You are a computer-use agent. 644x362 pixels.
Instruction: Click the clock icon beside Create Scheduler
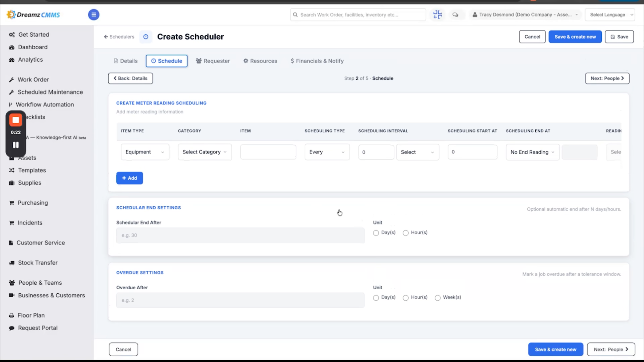(x=146, y=37)
